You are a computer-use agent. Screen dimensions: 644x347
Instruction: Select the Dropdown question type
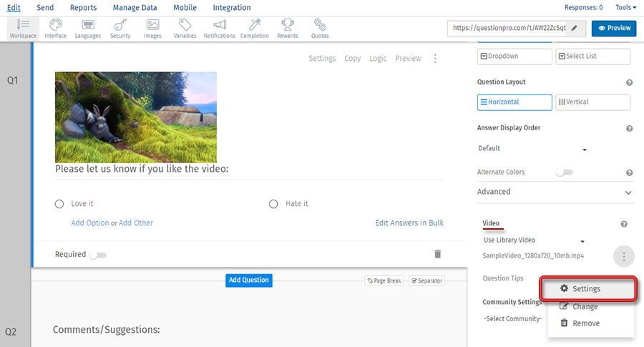[514, 57]
